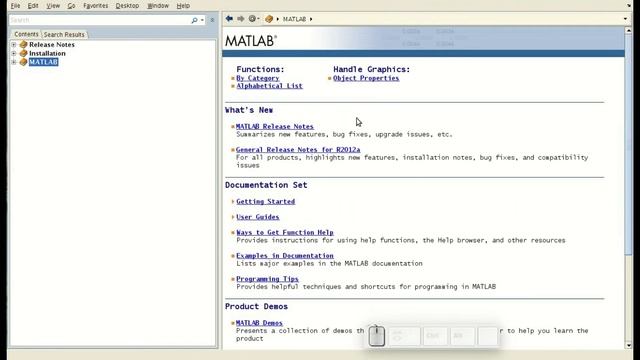Collapse the search panel double-chevron icon
This screenshot has width=640, height=360.
point(212,20)
